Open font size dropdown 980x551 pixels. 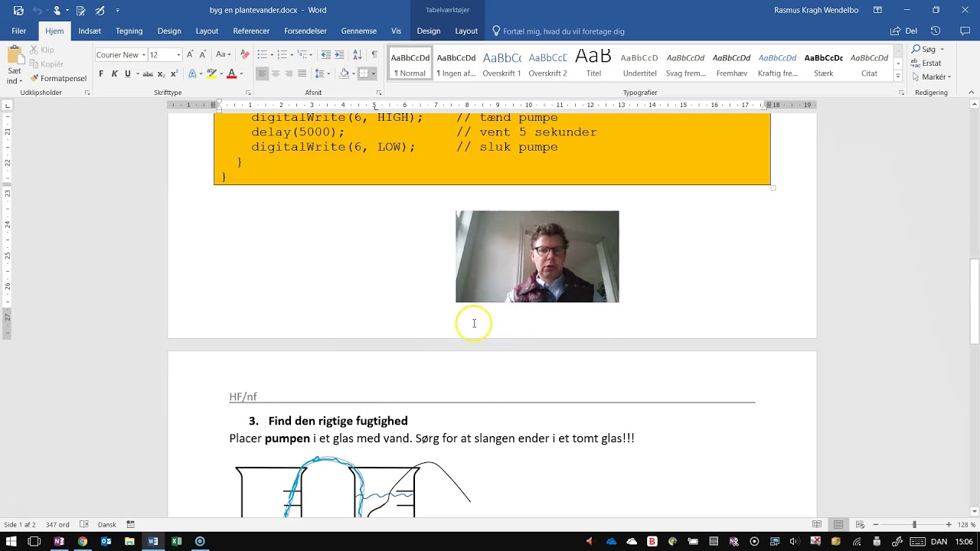click(178, 55)
